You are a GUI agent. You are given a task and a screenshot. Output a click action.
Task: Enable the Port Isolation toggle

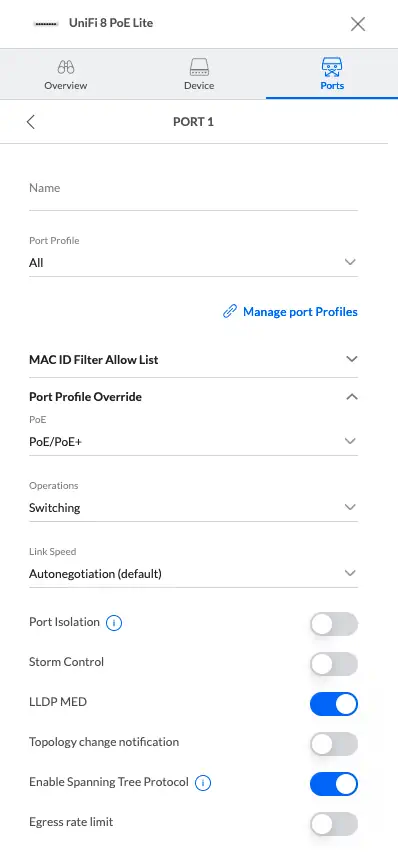334,625
